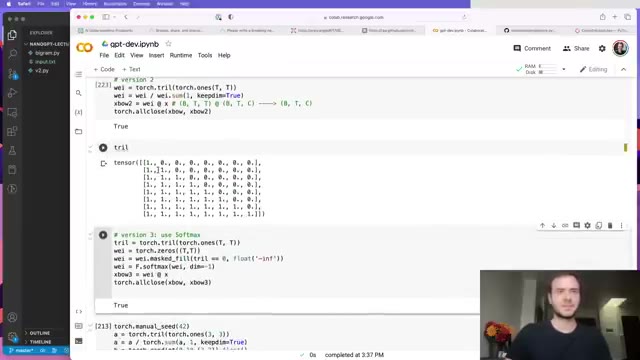Open more cell actions menu
This screenshot has width=640, height=360.
(x=621, y=225)
